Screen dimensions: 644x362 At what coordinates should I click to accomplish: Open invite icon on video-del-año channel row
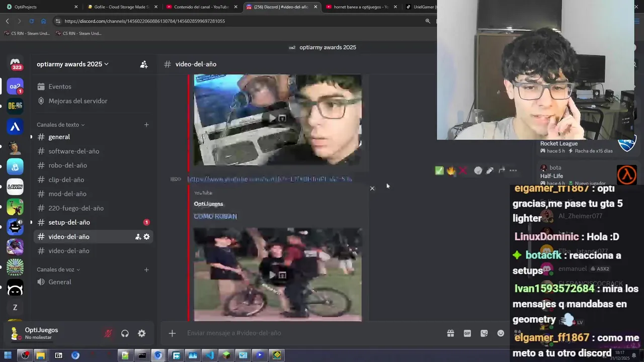[x=138, y=237]
